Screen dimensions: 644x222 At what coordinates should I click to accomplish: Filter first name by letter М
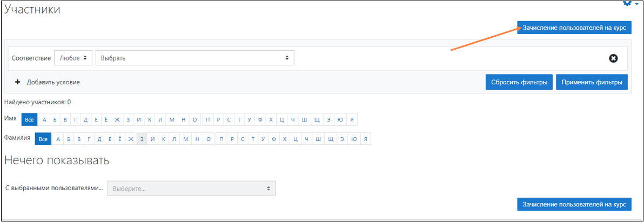[172, 120]
